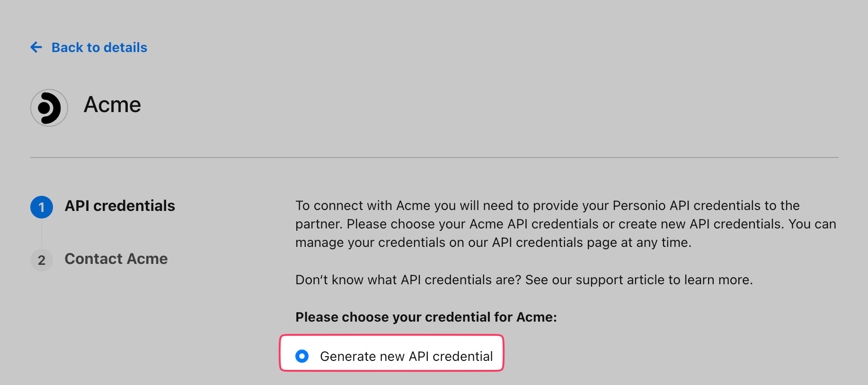Open the "Back to details" link
This screenshot has width=868, height=385.
coord(99,47)
